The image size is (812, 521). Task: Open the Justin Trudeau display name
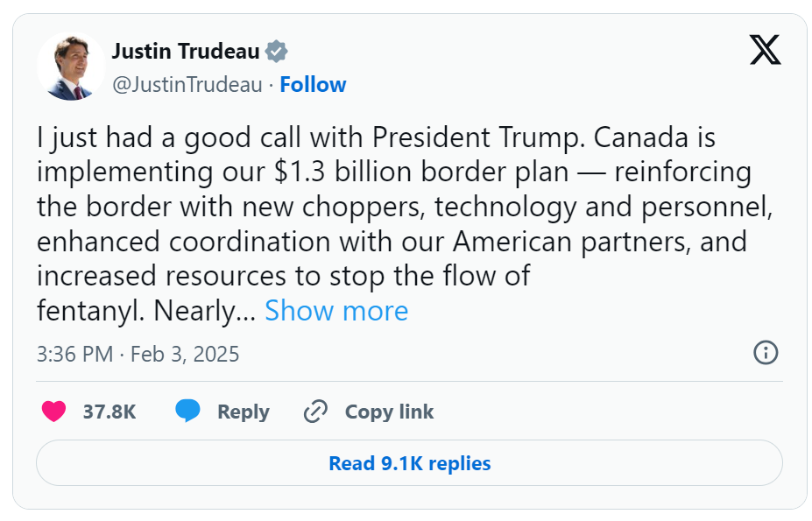(x=186, y=52)
